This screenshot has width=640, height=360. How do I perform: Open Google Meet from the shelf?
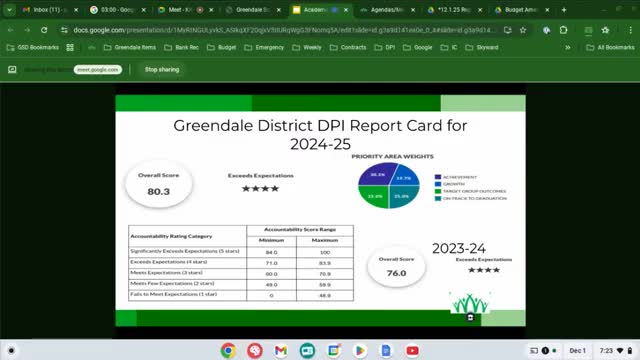[x=307, y=351]
